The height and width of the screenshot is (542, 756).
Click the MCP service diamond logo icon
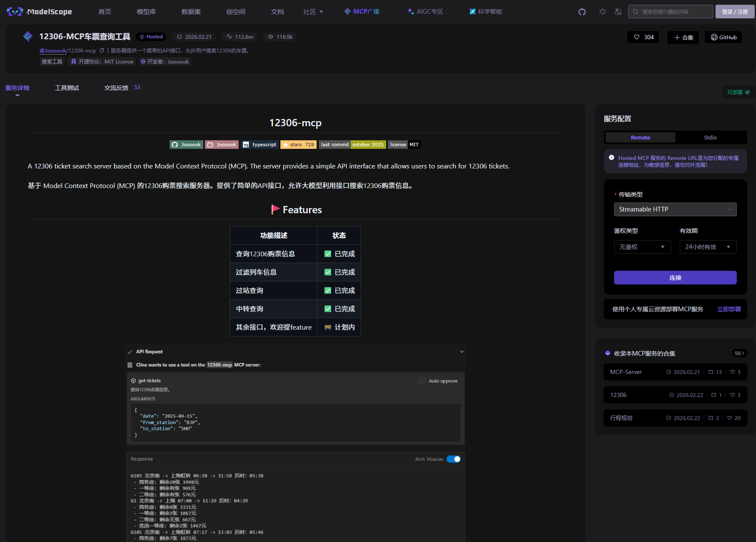pyautogui.click(x=28, y=37)
